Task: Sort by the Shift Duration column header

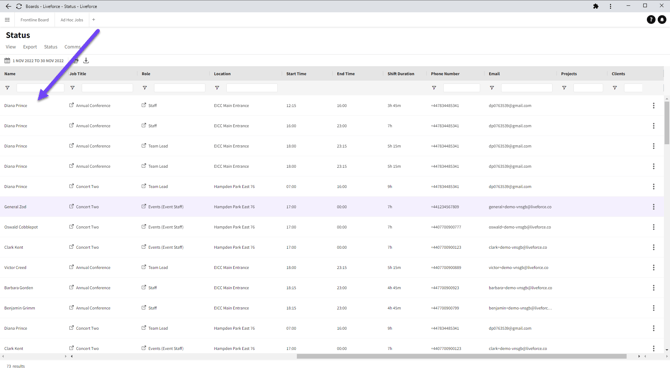Action: coord(401,74)
